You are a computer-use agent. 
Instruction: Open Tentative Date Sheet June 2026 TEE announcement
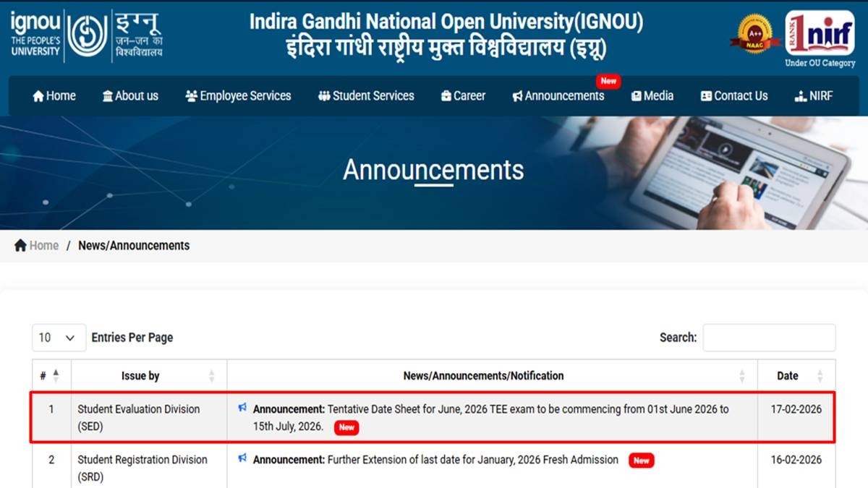pyautogui.click(x=490, y=409)
